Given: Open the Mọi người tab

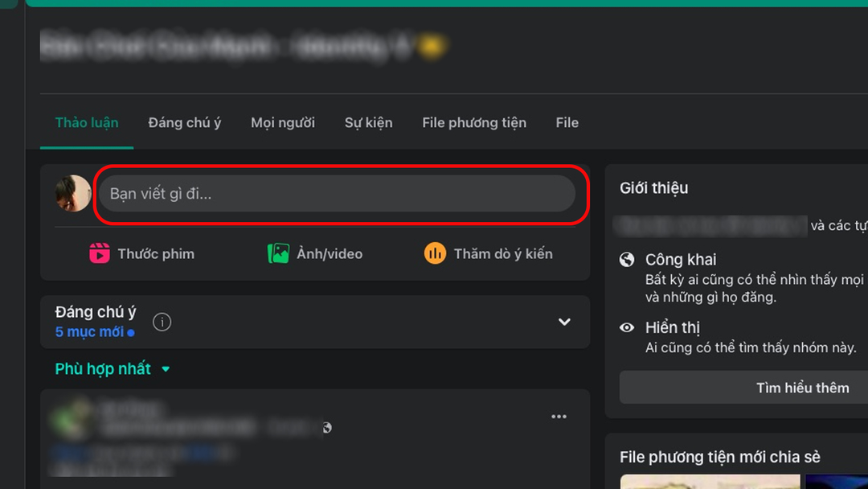Looking at the screenshot, I should (283, 123).
